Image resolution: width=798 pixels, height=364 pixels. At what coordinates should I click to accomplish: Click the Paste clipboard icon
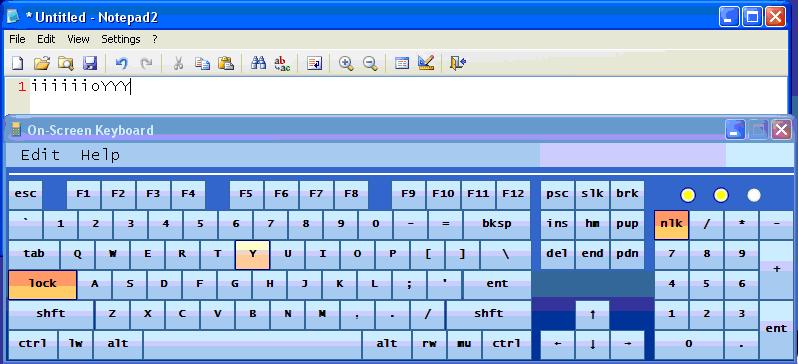tap(226, 63)
